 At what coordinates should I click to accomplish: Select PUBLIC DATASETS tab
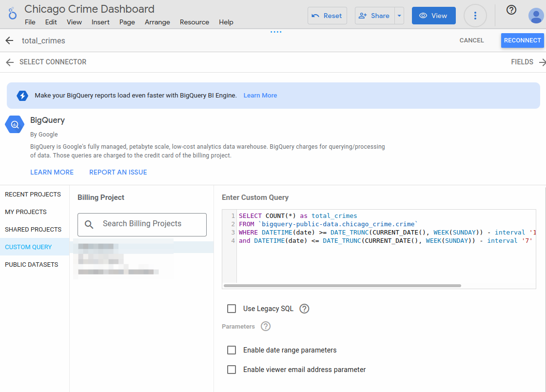pos(35,264)
